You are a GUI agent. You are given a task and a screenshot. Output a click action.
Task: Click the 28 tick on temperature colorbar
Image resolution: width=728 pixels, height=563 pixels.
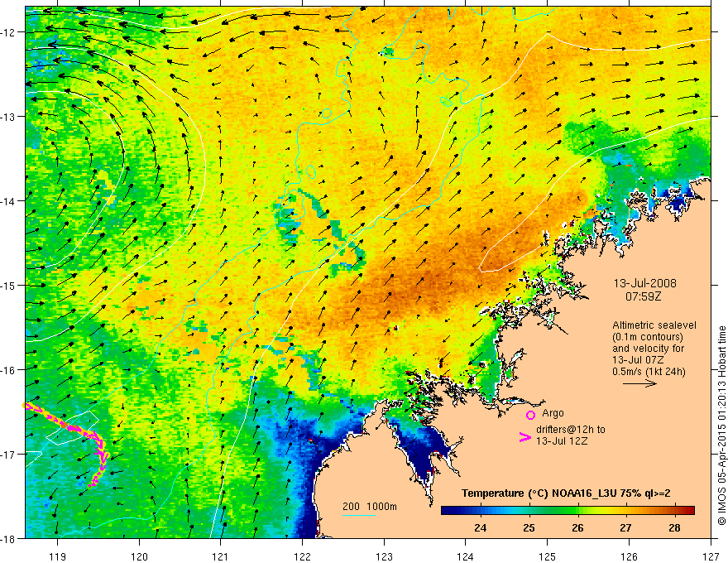click(x=674, y=528)
